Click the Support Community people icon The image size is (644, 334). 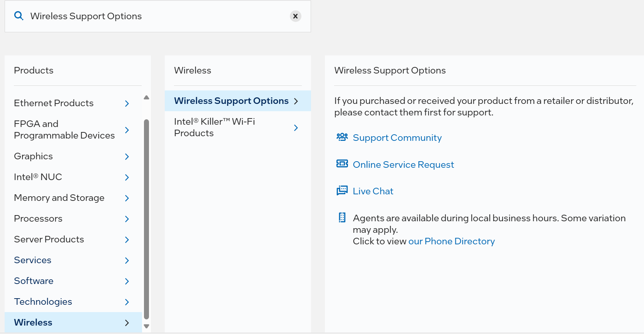pyautogui.click(x=342, y=137)
